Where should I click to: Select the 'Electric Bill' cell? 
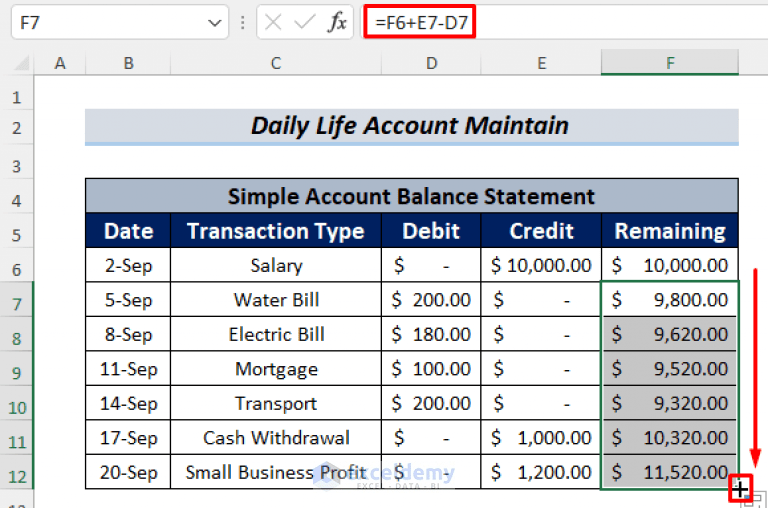[x=276, y=334]
